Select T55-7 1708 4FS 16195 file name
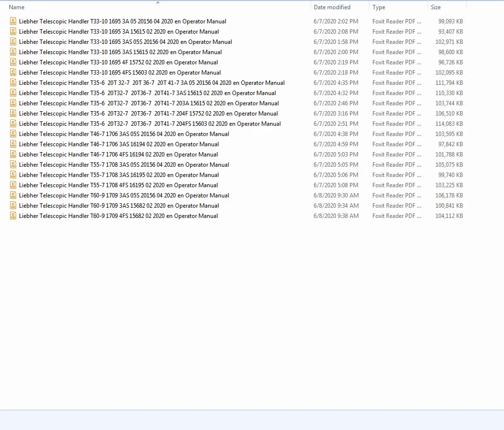 click(x=118, y=185)
